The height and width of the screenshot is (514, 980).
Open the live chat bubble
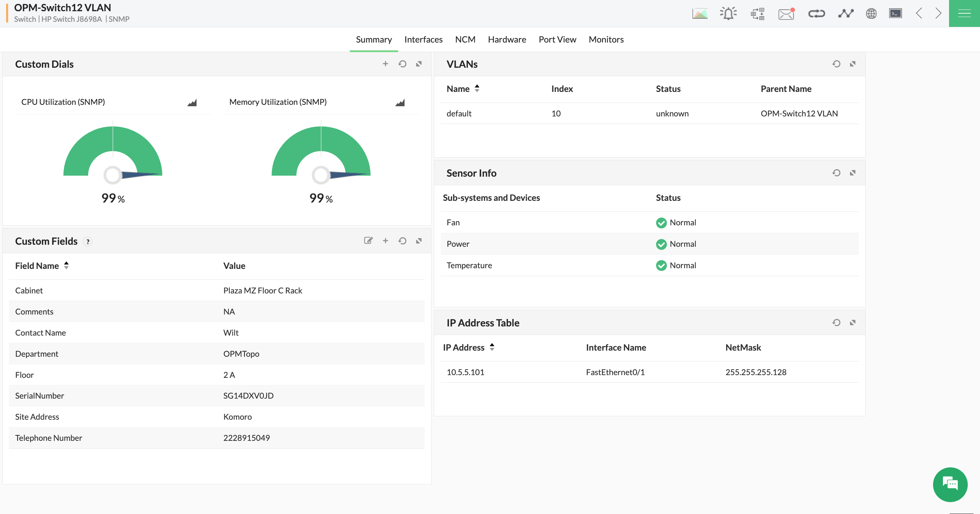pyautogui.click(x=950, y=484)
